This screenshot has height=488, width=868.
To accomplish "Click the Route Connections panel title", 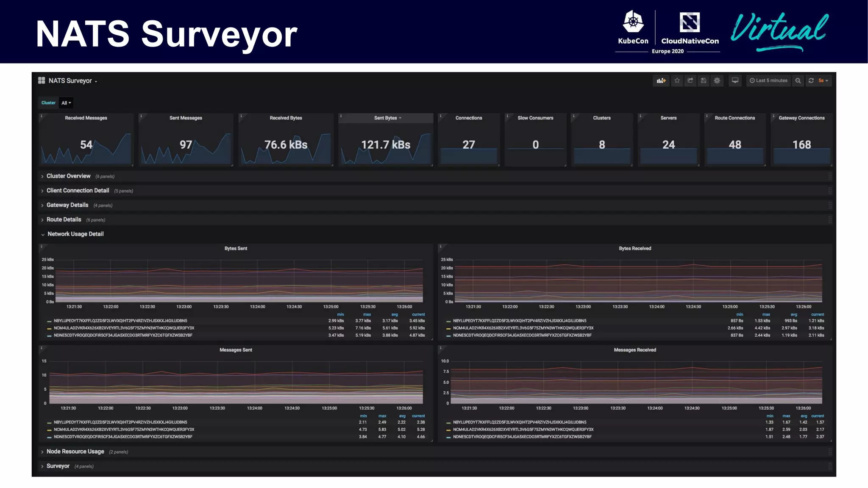I will point(735,118).
